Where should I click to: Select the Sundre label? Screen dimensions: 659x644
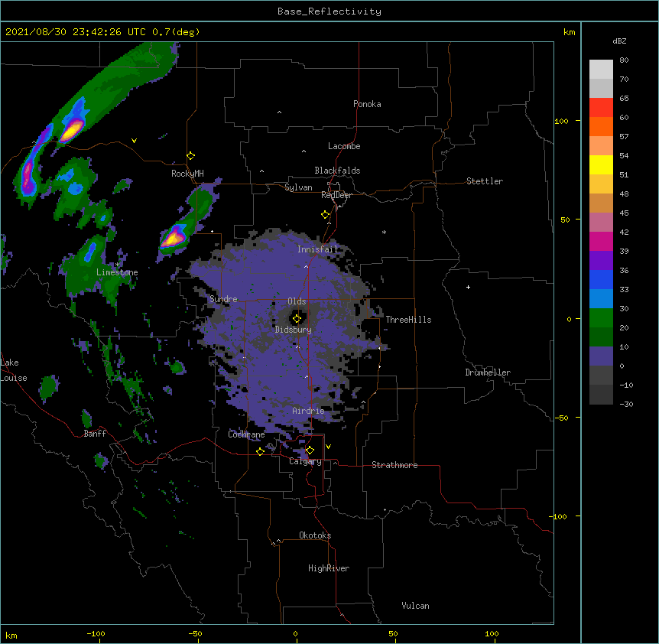click(223, 299)
